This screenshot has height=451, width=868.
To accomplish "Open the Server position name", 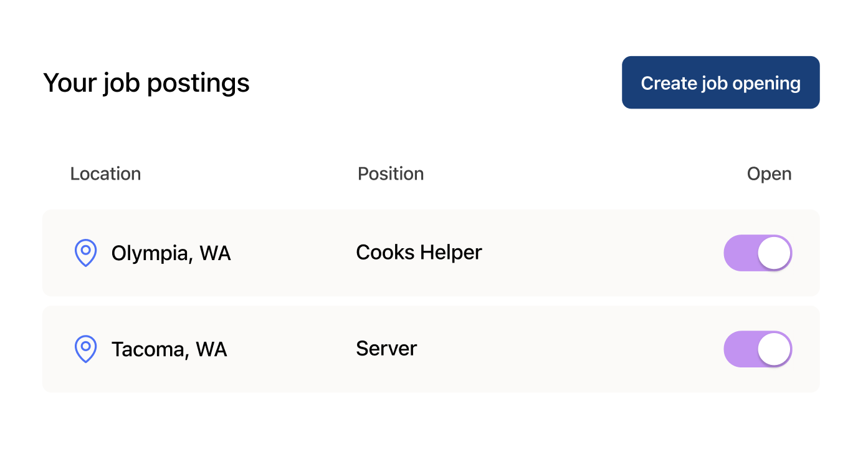I will (386, 349).
